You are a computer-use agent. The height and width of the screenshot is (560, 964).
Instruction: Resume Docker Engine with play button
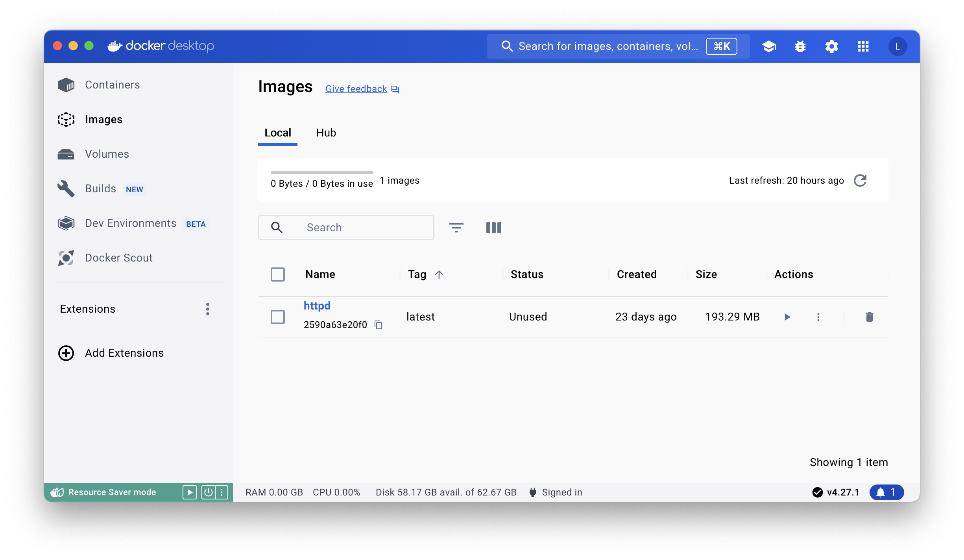190,492
